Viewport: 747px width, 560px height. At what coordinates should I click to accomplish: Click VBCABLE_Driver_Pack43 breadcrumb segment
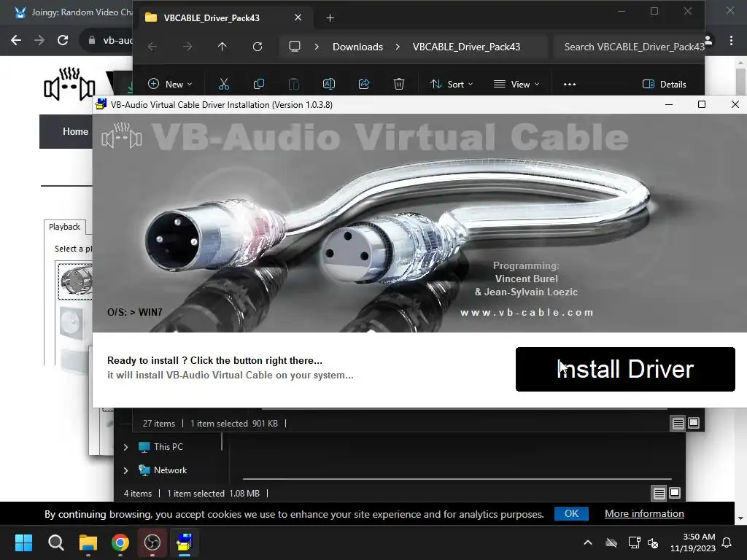click(x=466, y=47)
